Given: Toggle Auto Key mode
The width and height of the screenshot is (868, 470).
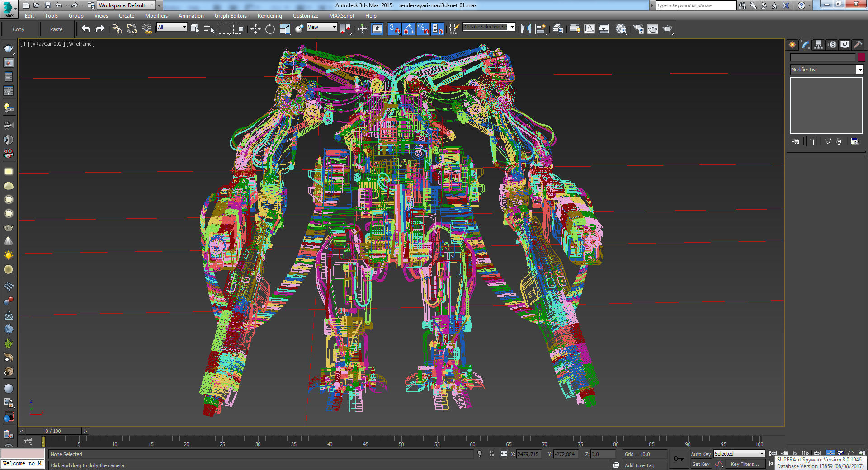Looking at the screenshot, I should [701, 454].
